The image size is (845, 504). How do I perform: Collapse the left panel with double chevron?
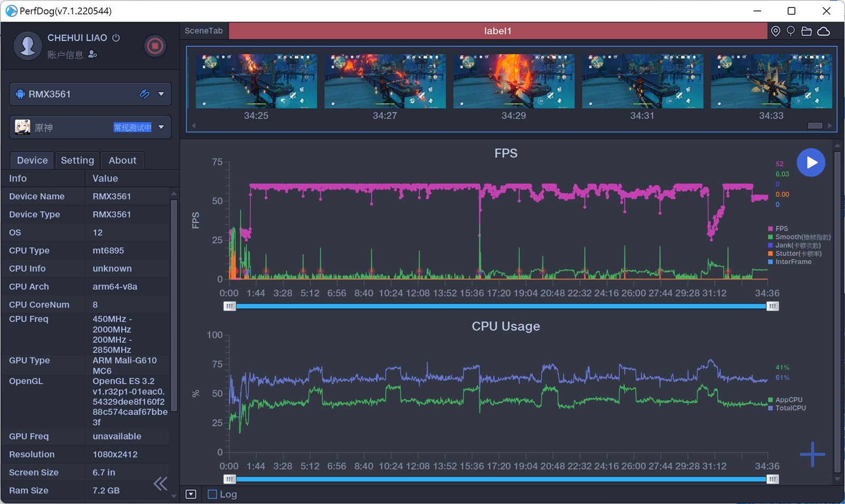[x=161, y=483]
